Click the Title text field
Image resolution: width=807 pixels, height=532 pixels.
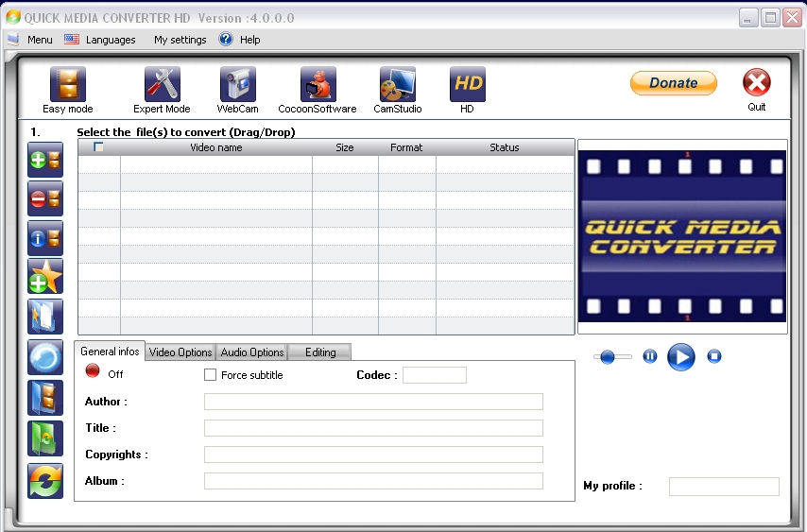(373, 427)
